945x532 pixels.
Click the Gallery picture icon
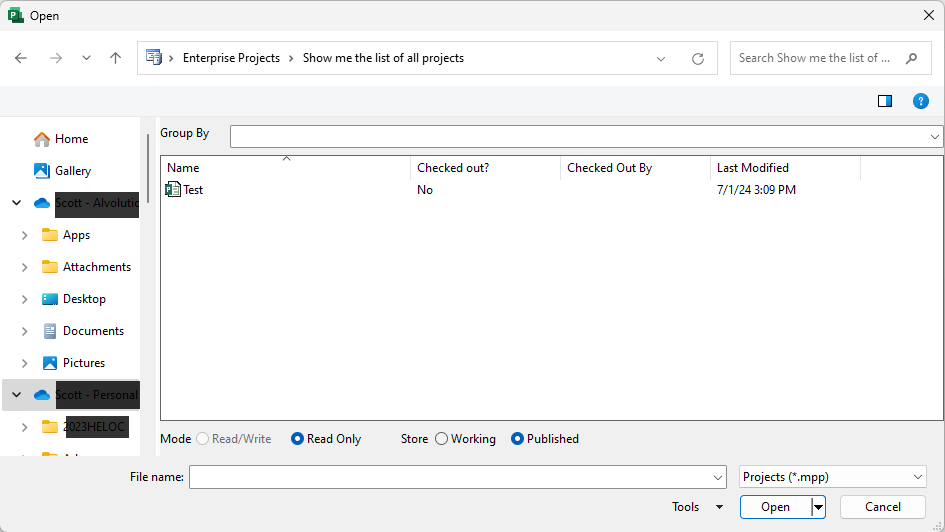click(x=42, y=171)
